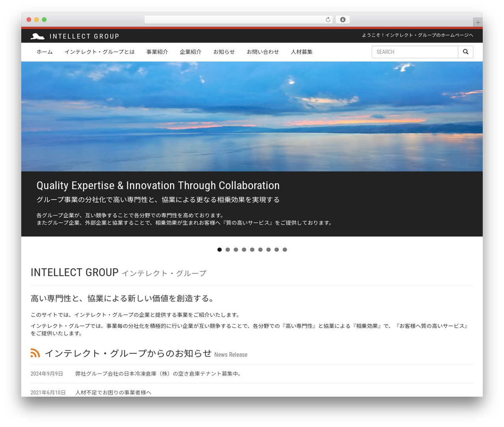This screenshot has height=427, width=504.
Task: Click the 2021年6月10日 news date
Action: click(x=48, y=392)
